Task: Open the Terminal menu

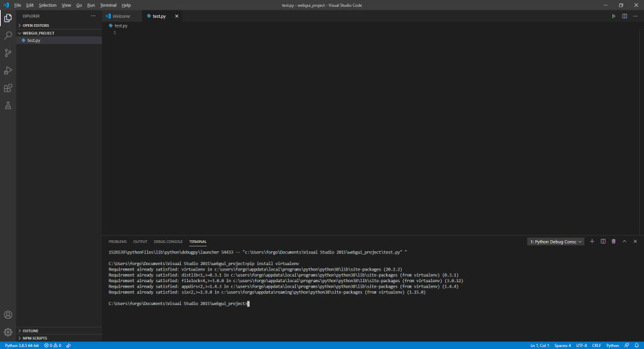Action: (108, 6)
